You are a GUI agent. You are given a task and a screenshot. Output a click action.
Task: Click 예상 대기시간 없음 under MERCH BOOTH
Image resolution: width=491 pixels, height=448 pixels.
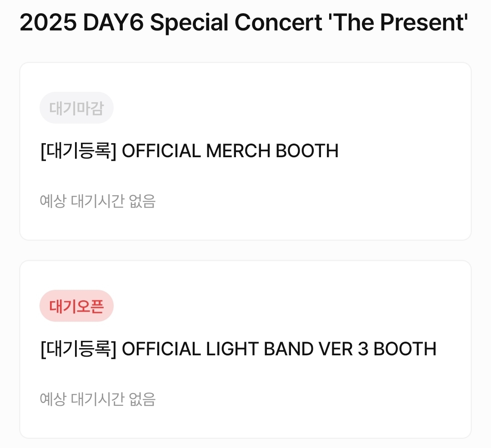click(97, 201)
